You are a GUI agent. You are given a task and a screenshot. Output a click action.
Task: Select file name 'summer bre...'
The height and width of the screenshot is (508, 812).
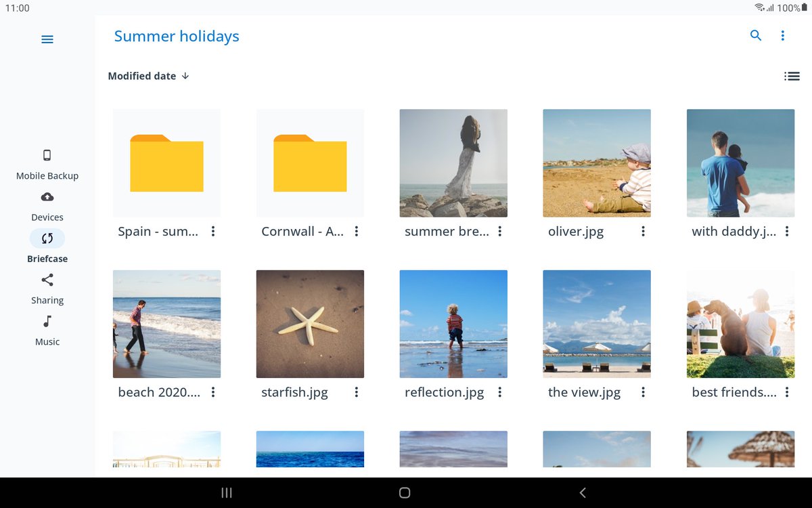tap(447, 232)
